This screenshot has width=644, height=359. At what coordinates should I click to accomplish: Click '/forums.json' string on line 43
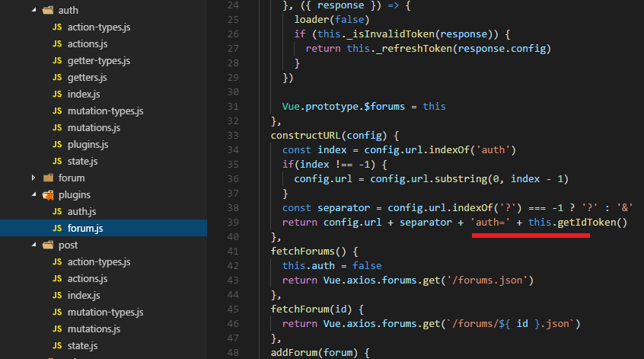[487, 280]
